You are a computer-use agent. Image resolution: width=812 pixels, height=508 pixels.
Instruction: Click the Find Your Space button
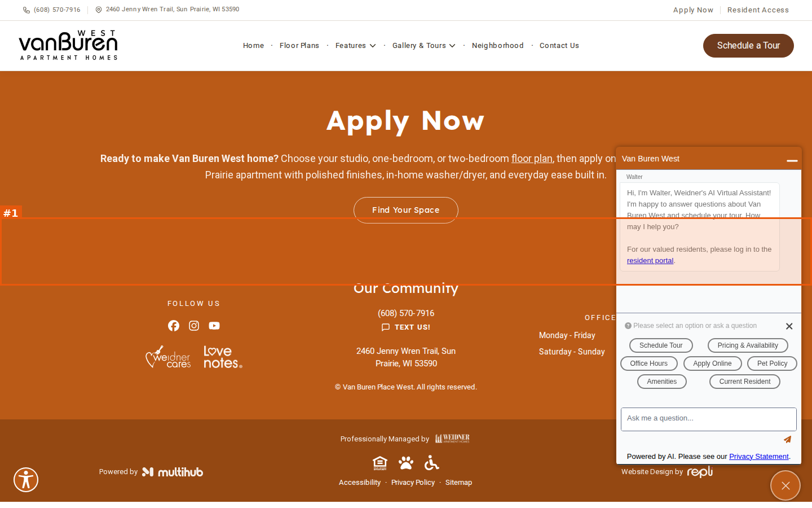(x=406, y=210)
